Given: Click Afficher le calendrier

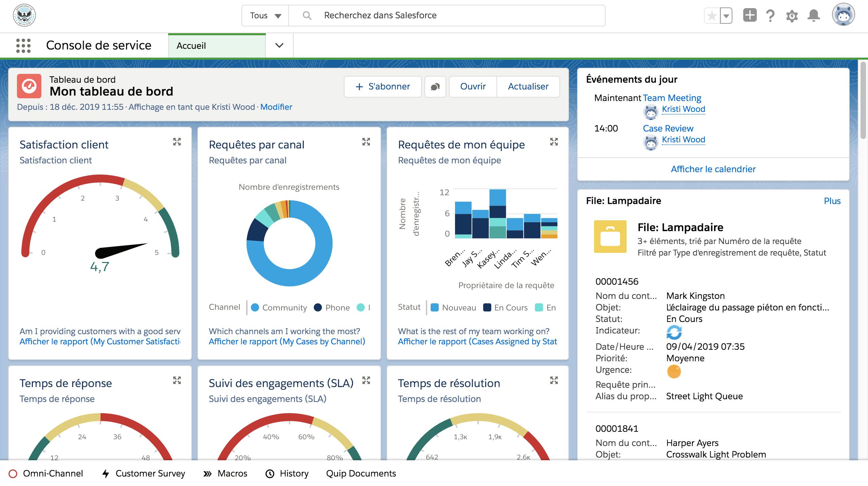Looking at the screenshot, I should click(x=713, y=169).
